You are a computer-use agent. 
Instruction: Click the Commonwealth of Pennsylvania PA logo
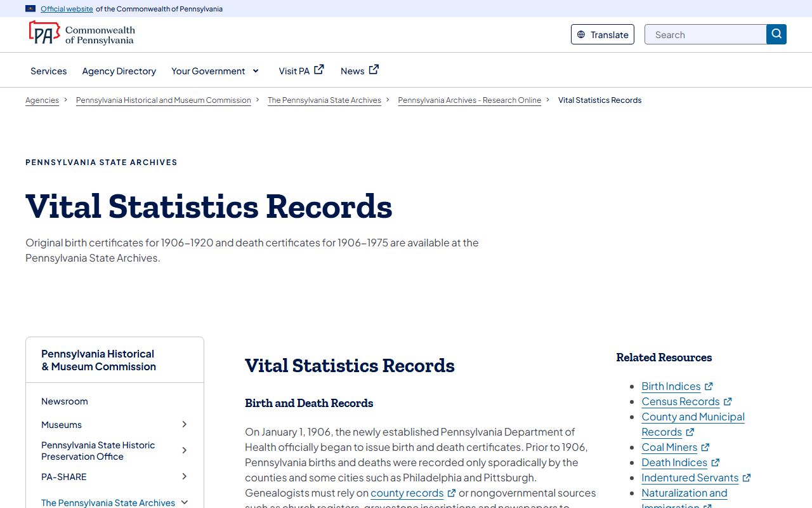[82, 33]
